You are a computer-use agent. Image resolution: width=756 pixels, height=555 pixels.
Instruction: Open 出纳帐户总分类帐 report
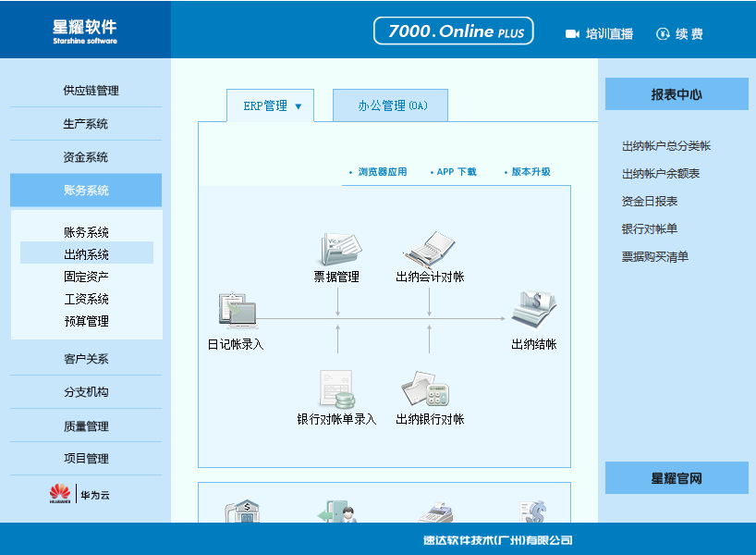point(666,146)
